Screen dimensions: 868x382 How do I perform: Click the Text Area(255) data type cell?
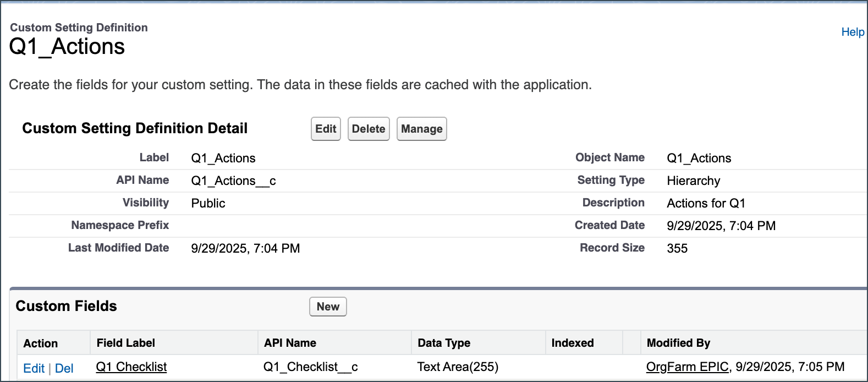coord(458,367)
